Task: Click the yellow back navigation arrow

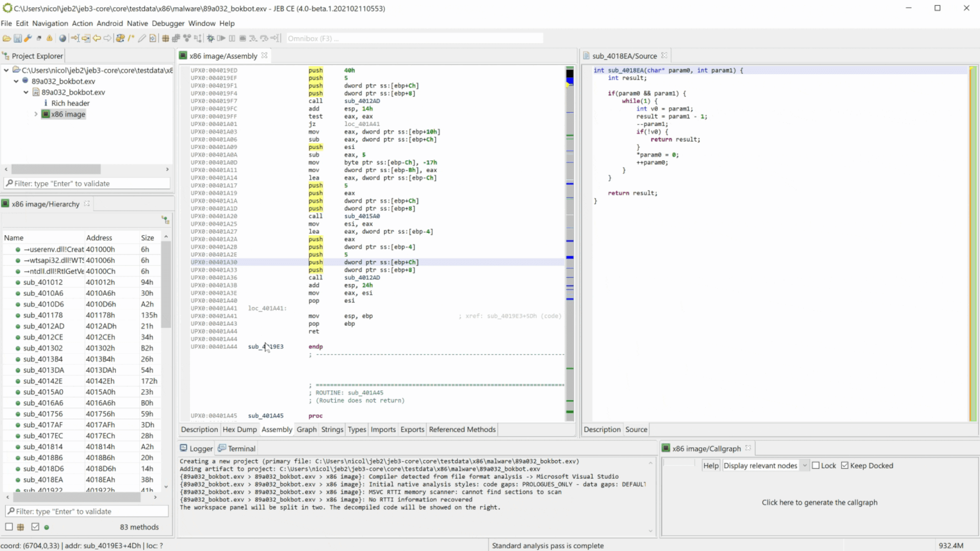Action: click(97, 38)
